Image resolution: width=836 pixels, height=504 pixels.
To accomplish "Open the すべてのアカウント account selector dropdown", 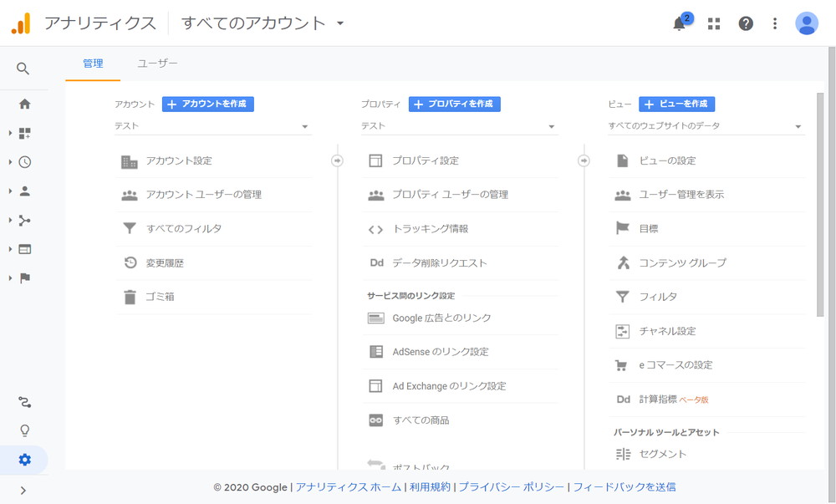I will pos(263,23).
